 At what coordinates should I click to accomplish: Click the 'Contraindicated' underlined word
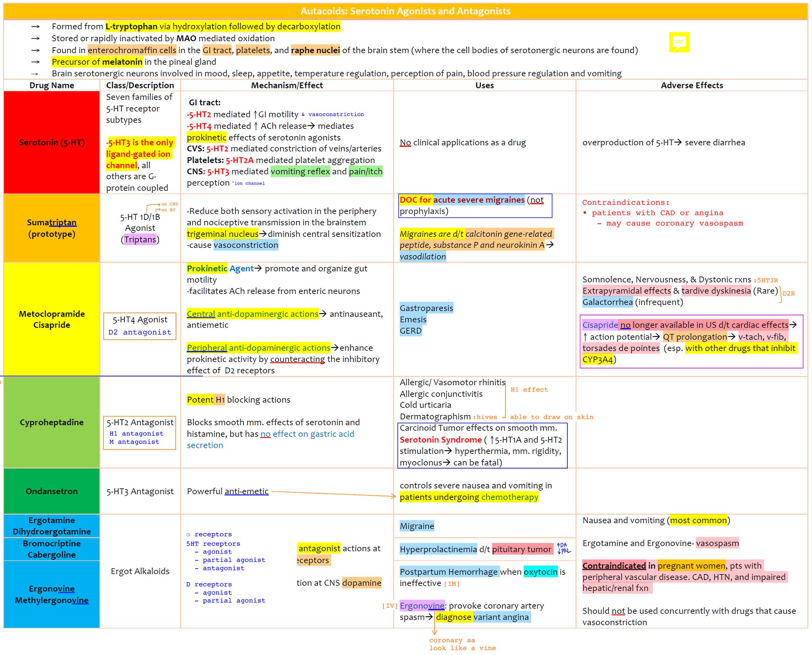click(614, 565)
